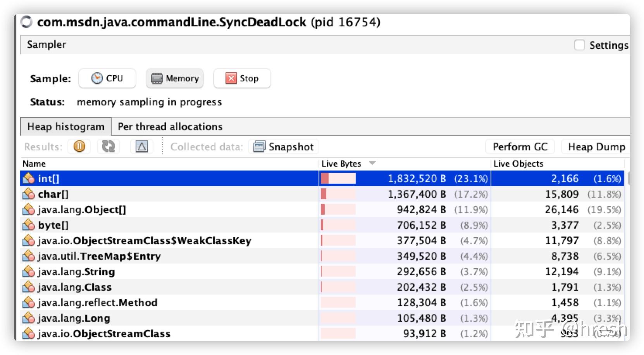Enable the Settings checkbox

pos(580,45)
